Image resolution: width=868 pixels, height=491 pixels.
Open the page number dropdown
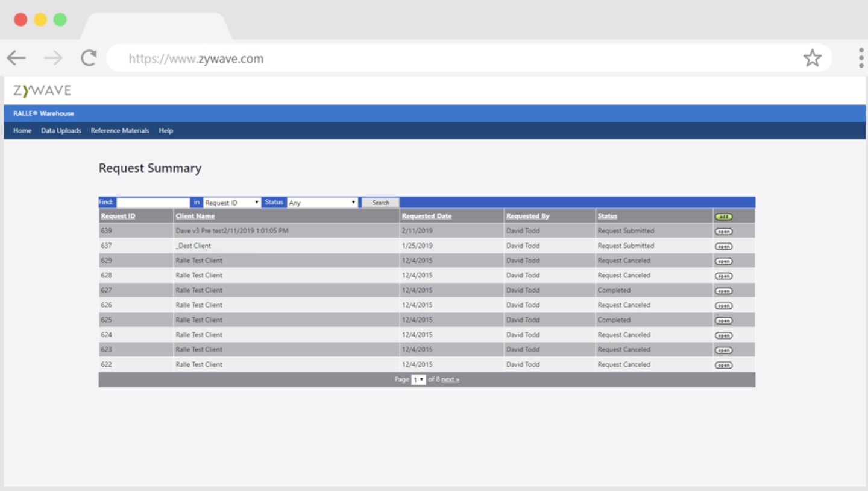pos(418,379)
